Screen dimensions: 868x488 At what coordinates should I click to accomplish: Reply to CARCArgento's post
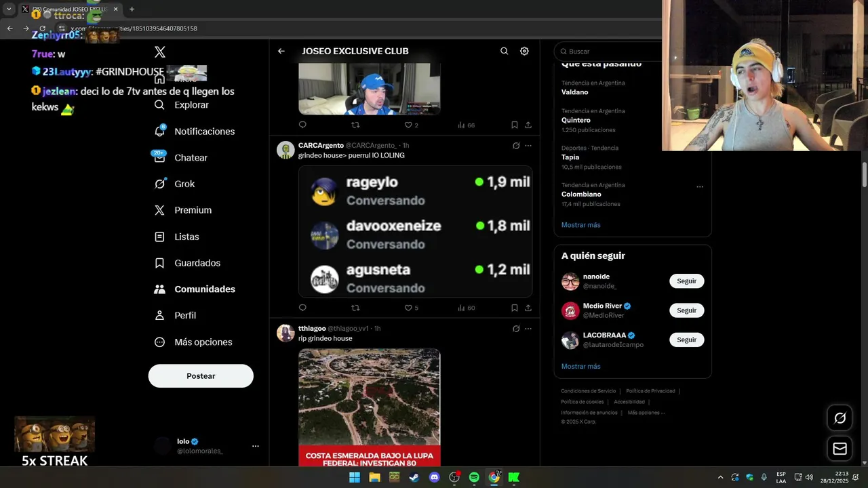[302, 308]
